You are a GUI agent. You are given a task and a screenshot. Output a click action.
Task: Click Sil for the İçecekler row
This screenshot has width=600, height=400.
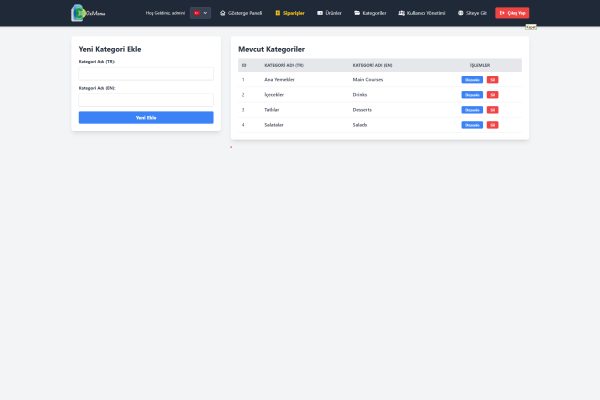pyautogui.click(x=492, y=95)
